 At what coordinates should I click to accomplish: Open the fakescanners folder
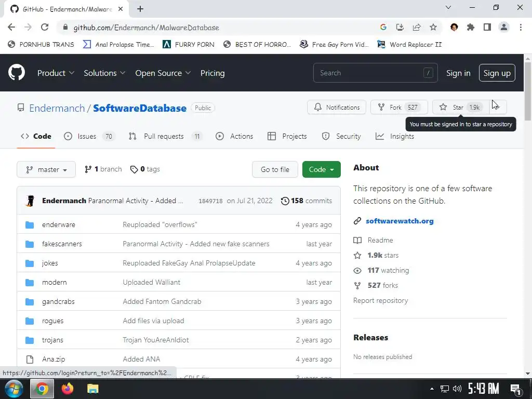coord(62,244)
